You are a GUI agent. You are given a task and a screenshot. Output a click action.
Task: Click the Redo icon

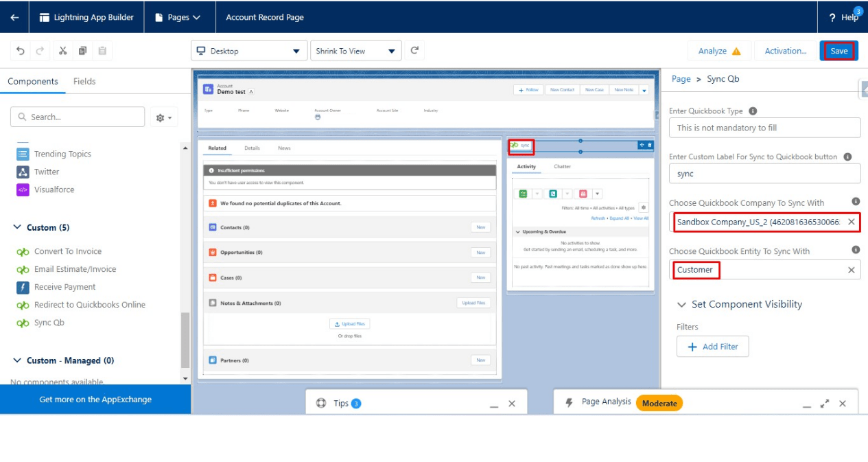(40, 51)
